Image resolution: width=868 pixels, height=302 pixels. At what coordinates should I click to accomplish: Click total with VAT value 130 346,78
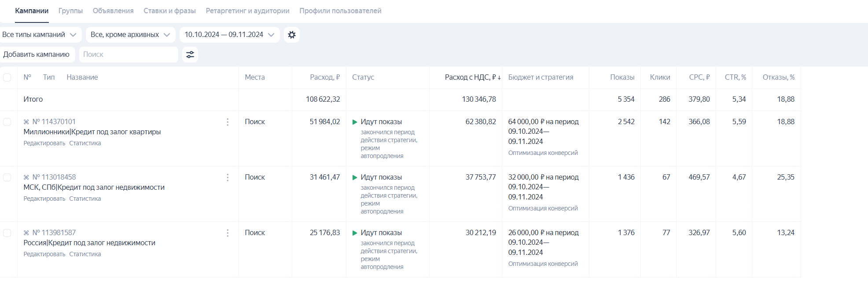(x=479, y=99)
